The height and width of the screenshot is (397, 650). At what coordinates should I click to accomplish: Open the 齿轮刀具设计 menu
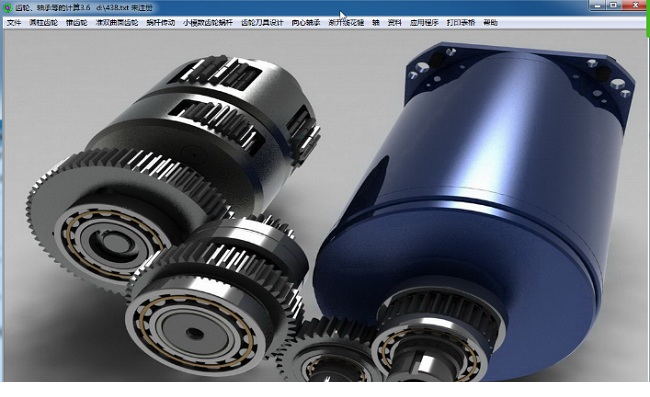[x=262, y=23]
